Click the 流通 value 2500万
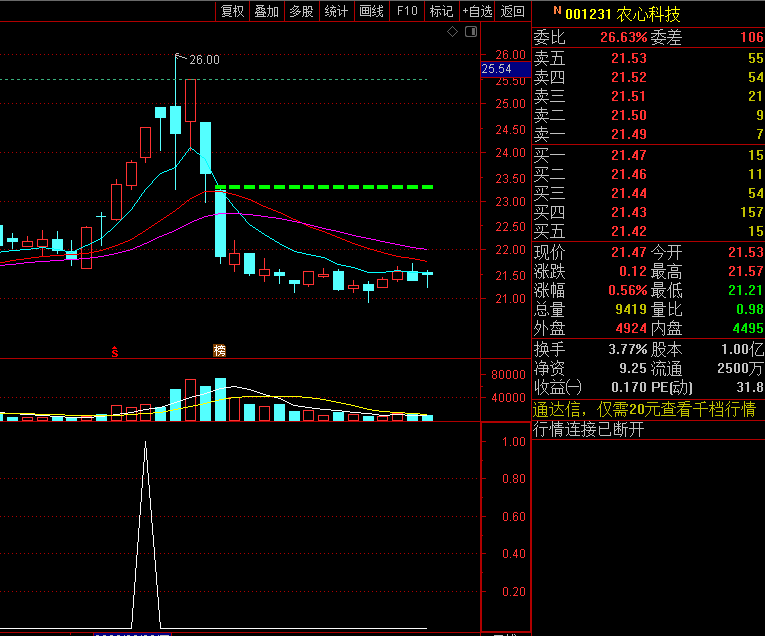Viewport: 765px width, 636px height. coord(740,369)
